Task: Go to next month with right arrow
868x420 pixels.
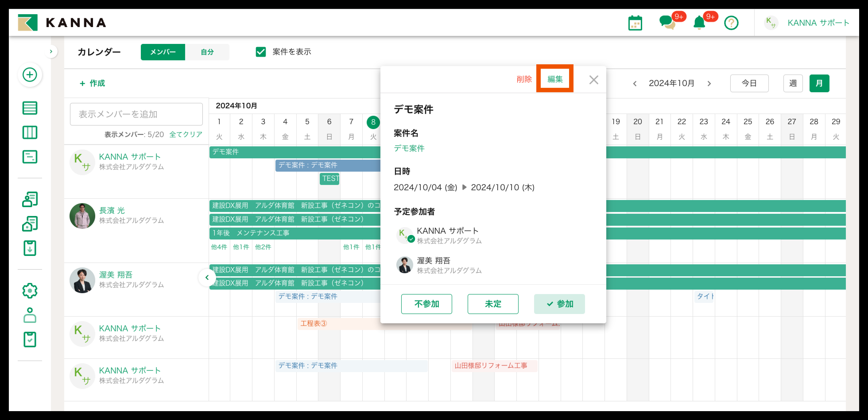Action: (710, 83)
